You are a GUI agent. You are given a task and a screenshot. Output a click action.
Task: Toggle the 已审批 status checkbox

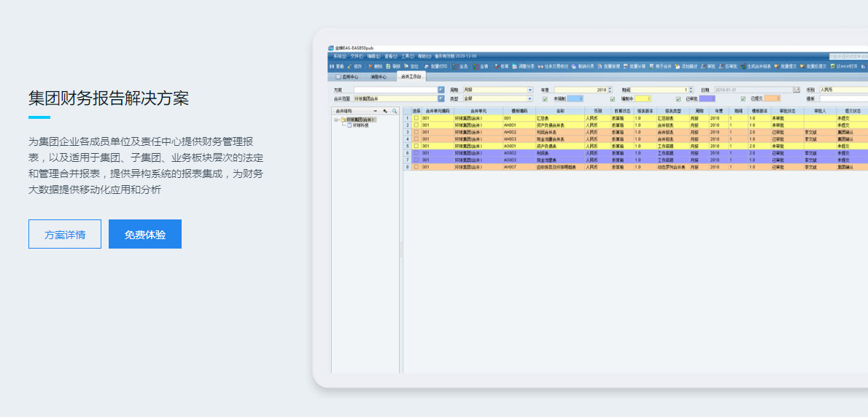[678, 99]
